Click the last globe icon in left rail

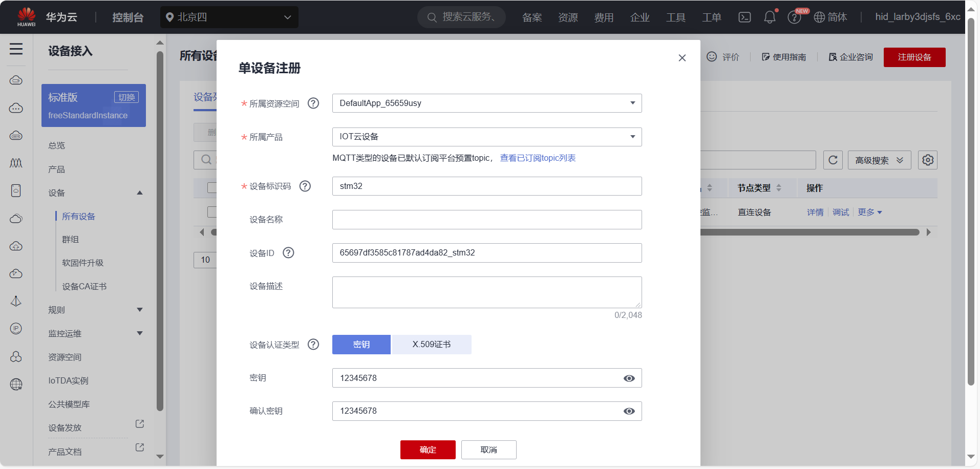(16, 384)
